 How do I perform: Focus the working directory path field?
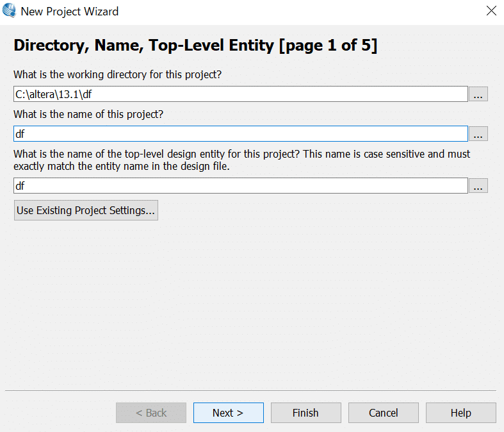pos(240,94)
